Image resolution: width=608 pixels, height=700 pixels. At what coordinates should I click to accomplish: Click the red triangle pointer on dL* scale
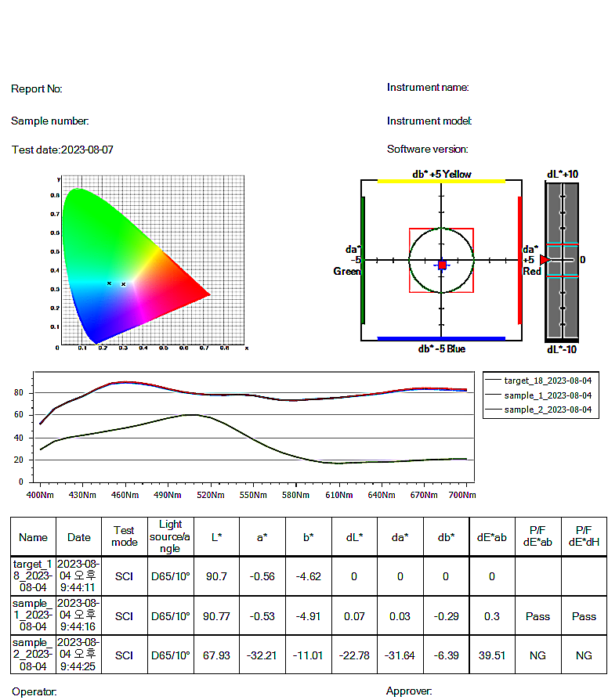[545, 259]
